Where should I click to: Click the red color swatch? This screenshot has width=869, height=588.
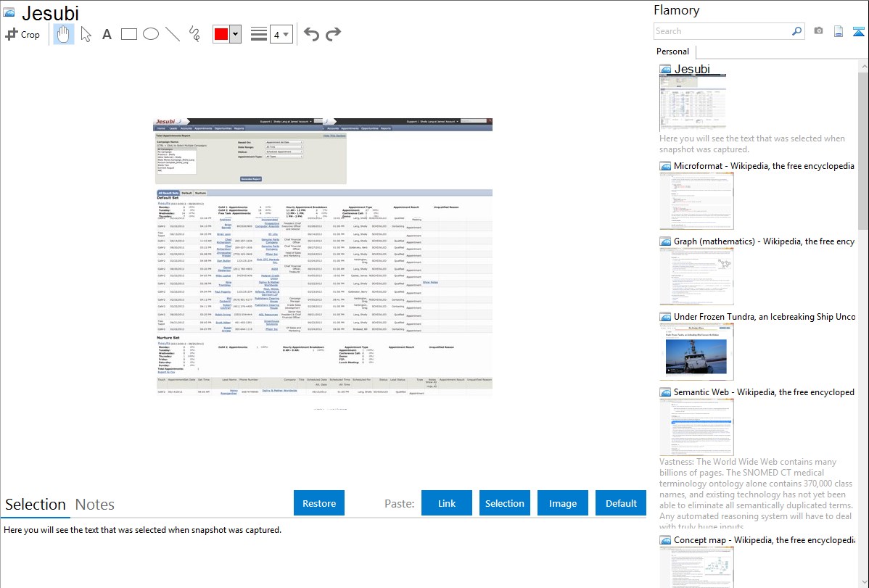click(221, 34)
